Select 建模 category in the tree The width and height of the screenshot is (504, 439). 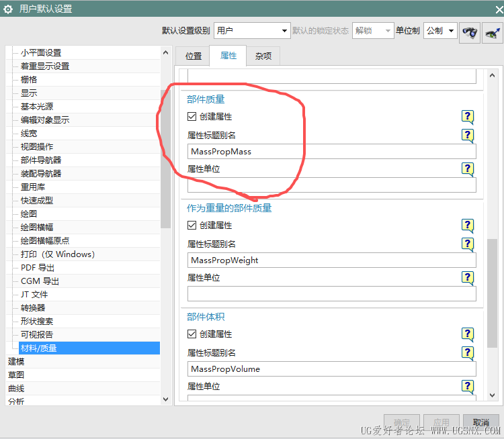[x=16, y=362]
